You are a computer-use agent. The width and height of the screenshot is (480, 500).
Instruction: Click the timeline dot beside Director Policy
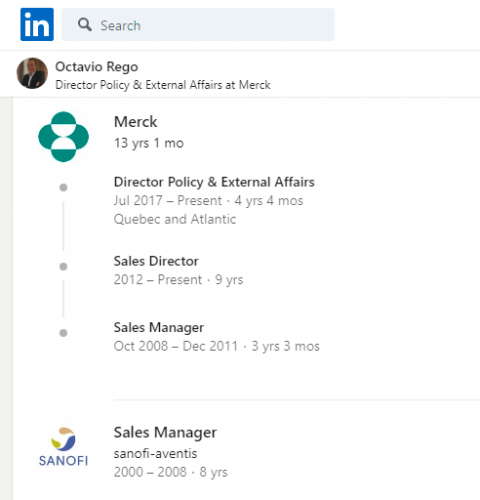(63, 188)
